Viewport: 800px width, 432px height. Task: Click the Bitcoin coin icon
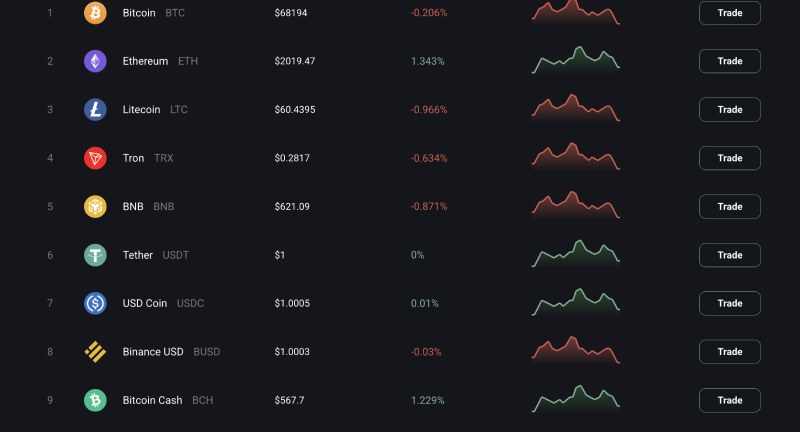(x=95, y=13)
